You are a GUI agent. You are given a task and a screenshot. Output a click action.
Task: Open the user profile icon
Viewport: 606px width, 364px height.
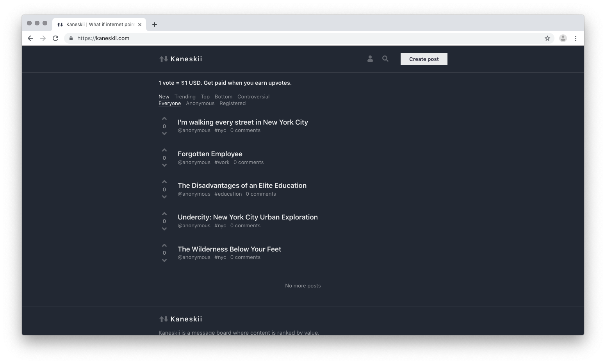(x=370, y=59)
